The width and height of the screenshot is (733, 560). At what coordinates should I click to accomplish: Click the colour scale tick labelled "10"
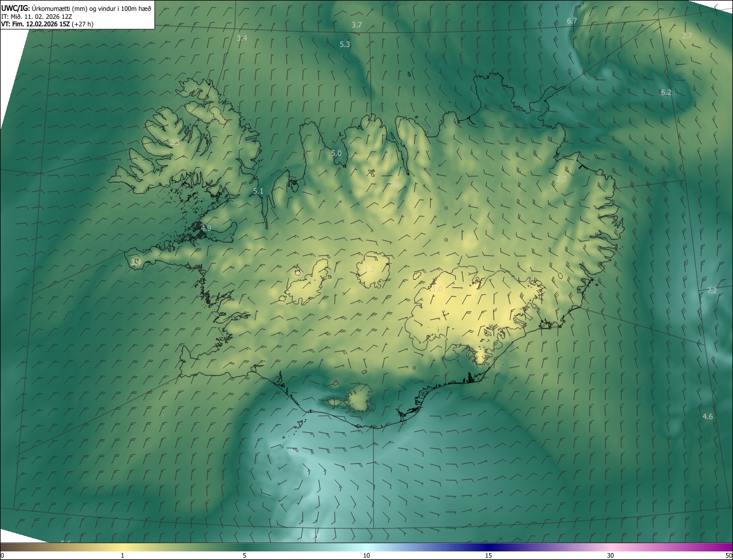366,555
